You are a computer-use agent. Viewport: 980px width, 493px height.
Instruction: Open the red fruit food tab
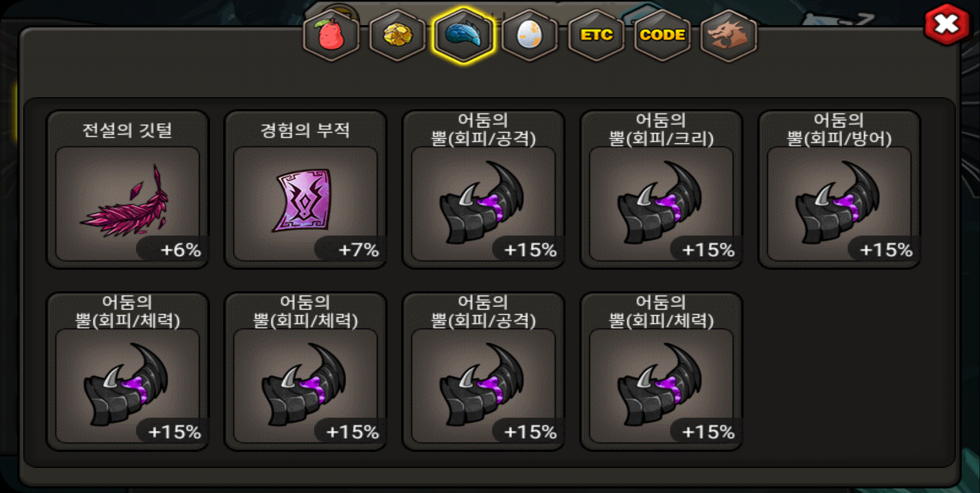coord(331,35)
